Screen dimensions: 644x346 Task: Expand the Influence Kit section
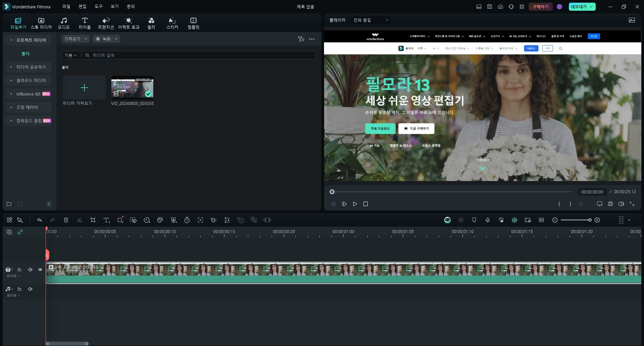click(29, 94)
